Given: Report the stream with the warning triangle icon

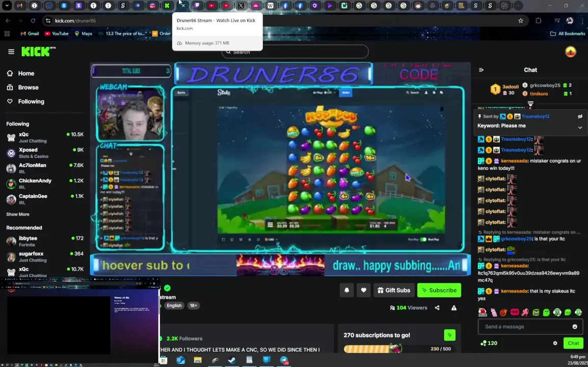Looking at the screenshot, I should click(x=454, y=308).
